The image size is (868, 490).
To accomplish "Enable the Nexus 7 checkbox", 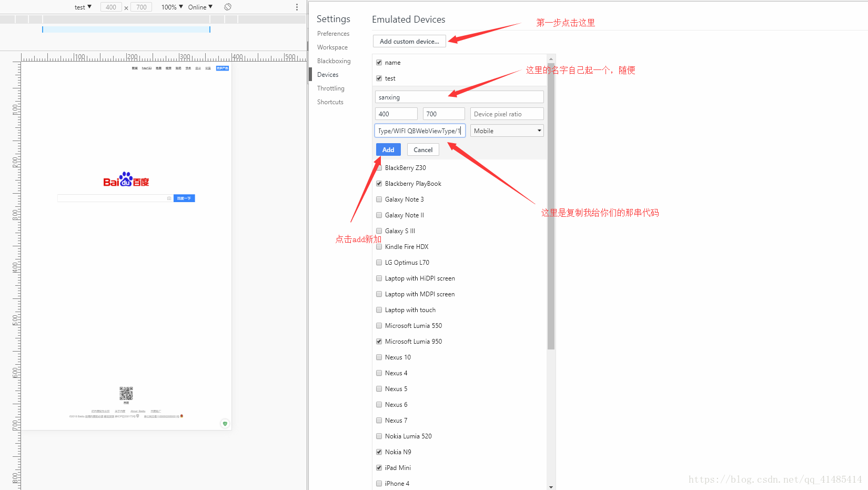I will click(x=379, y=420).
